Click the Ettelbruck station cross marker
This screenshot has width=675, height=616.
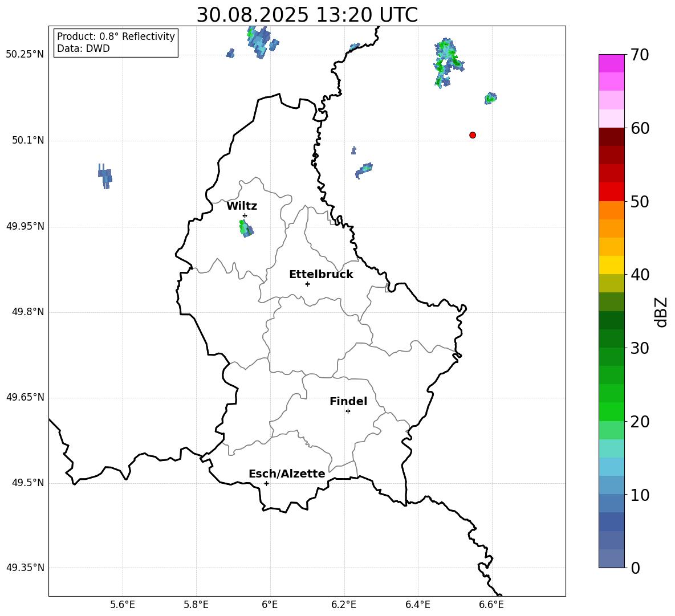point(307,284)
